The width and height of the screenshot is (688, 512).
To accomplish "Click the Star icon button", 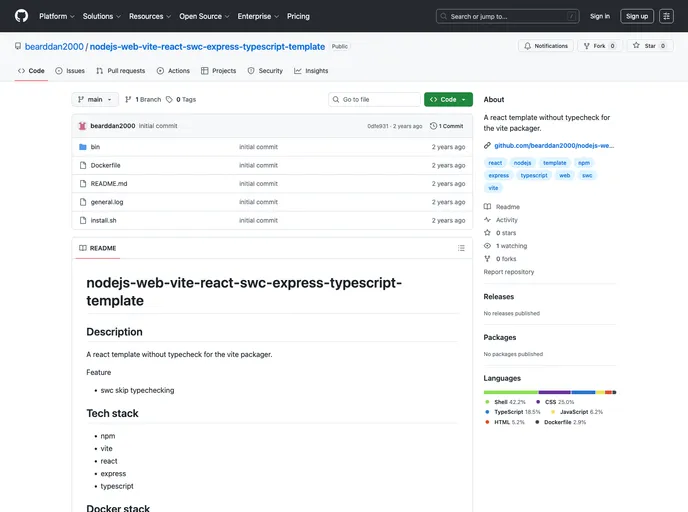I will tap(645, 46).
